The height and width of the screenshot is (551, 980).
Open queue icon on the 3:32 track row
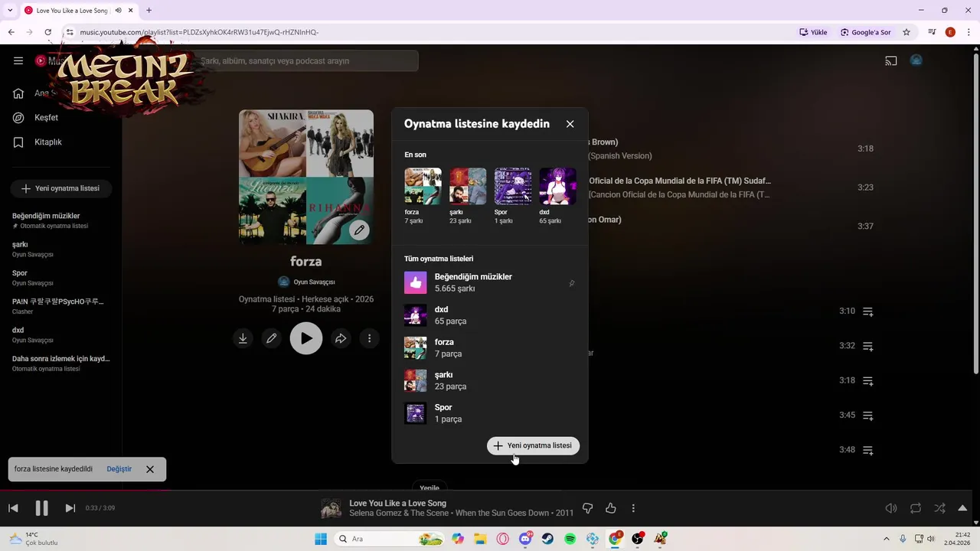coord(868,346)
